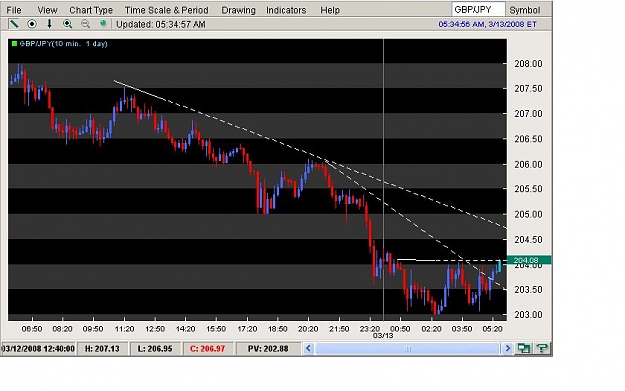Click the green 204.08 current price marker
The image size is (625, 391).
click(529, 260)
